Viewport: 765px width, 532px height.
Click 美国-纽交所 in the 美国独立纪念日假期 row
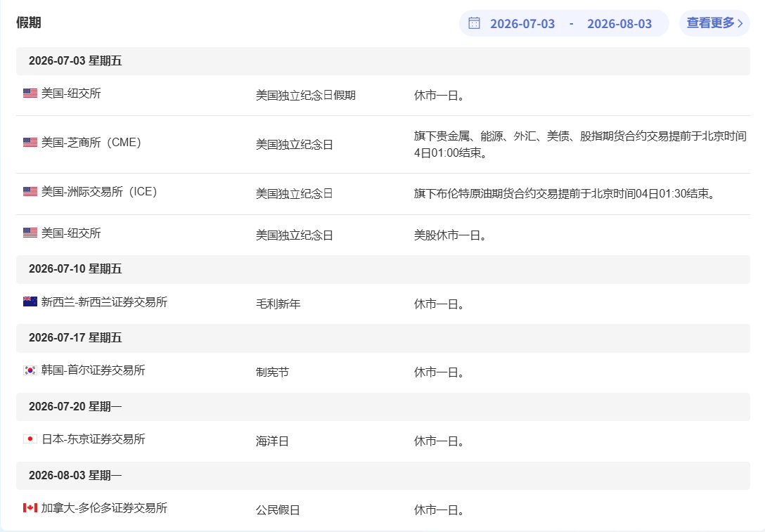pyautogui.click(x=71, y=93)
